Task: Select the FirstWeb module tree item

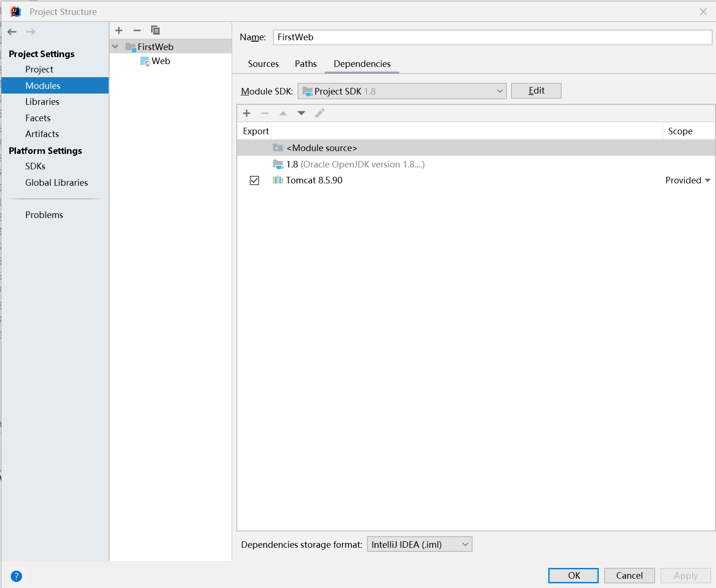Action: point(171,47)
